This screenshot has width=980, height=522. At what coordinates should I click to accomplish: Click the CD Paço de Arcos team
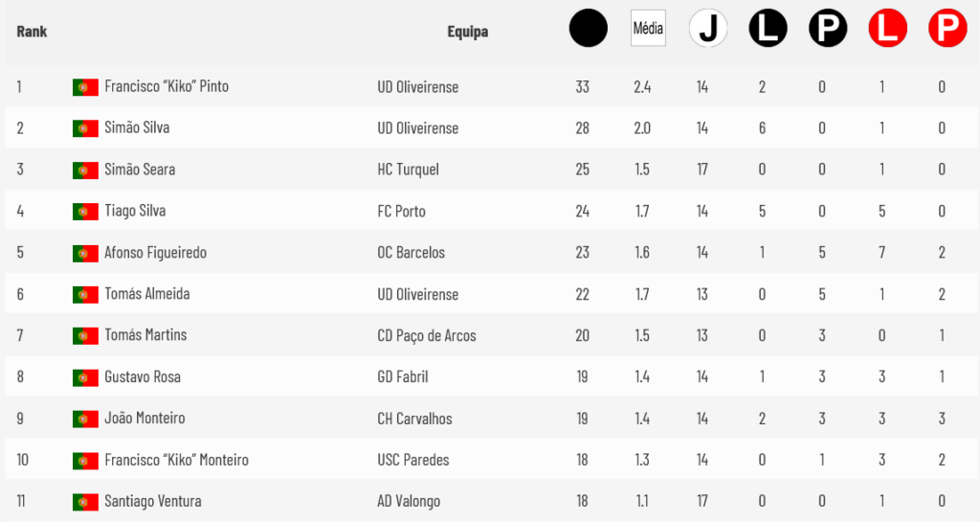tap(427, 335)
